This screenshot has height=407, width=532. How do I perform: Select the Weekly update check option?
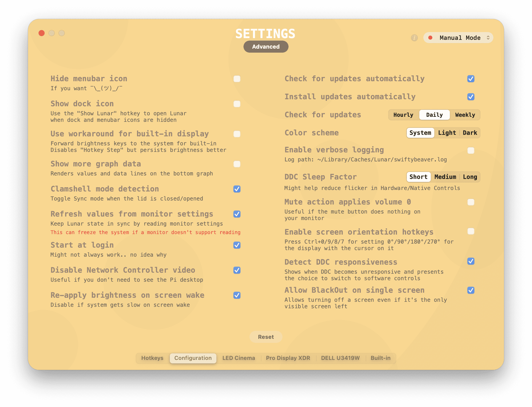click(465, 115)
